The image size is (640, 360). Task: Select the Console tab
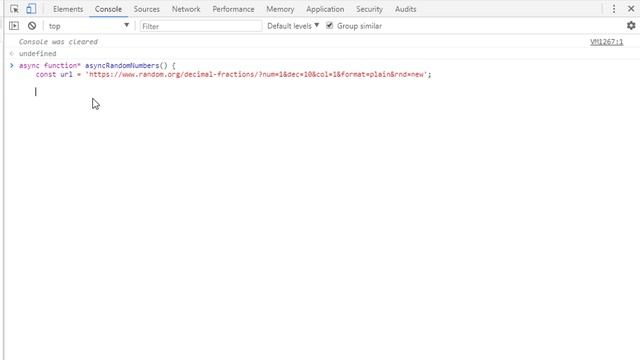tap(108, 9)
